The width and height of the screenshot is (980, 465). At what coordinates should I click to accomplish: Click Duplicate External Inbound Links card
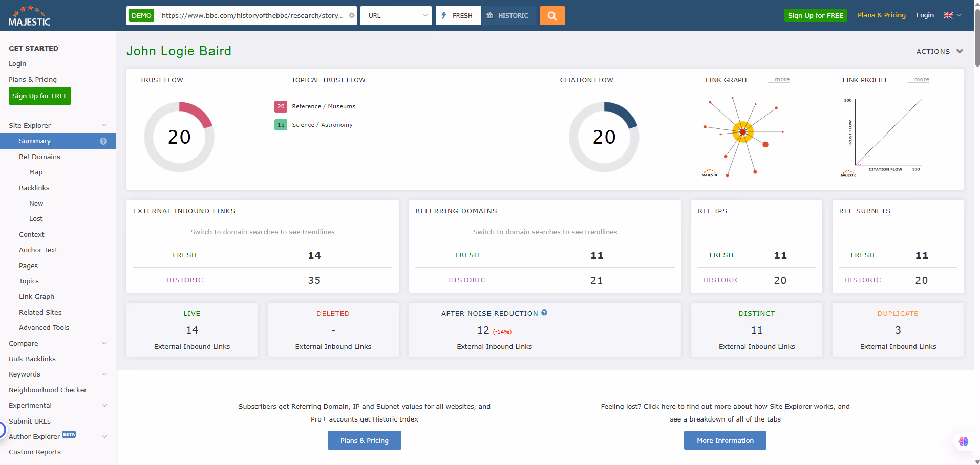898,329
